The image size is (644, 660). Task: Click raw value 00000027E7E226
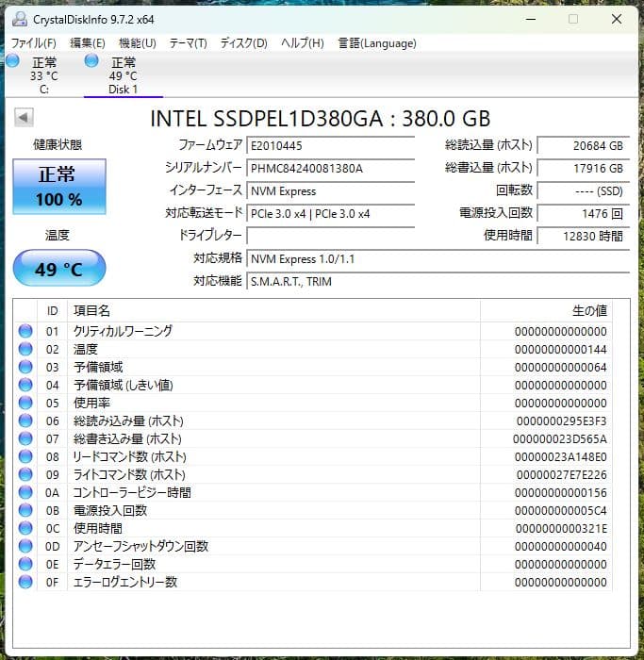(562, 475)
